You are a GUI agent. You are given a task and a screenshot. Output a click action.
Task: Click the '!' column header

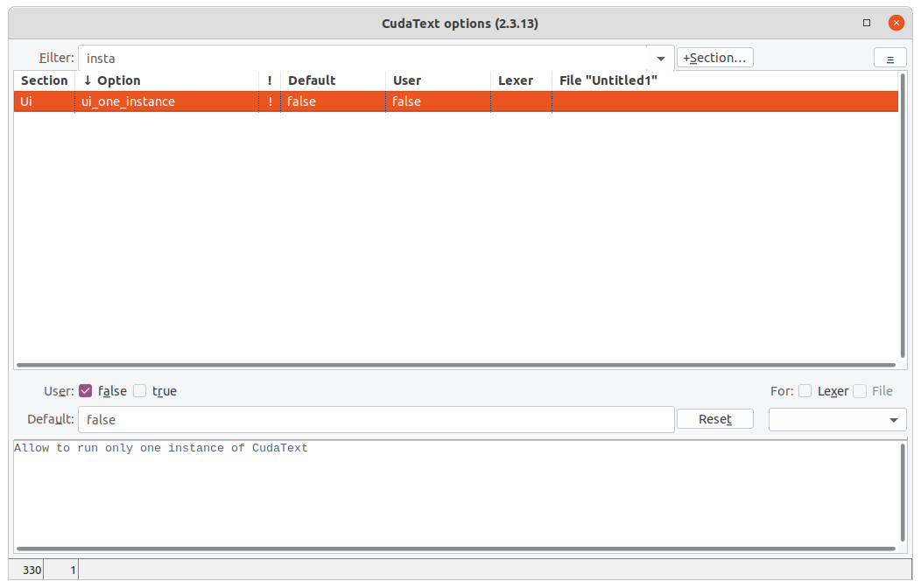coord(270,80)
